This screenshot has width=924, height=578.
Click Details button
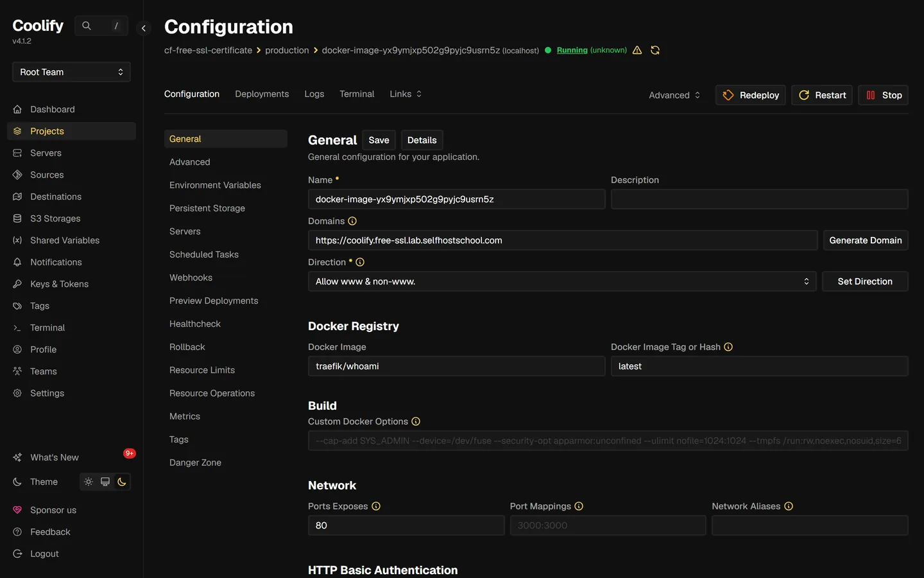(422, 140)
